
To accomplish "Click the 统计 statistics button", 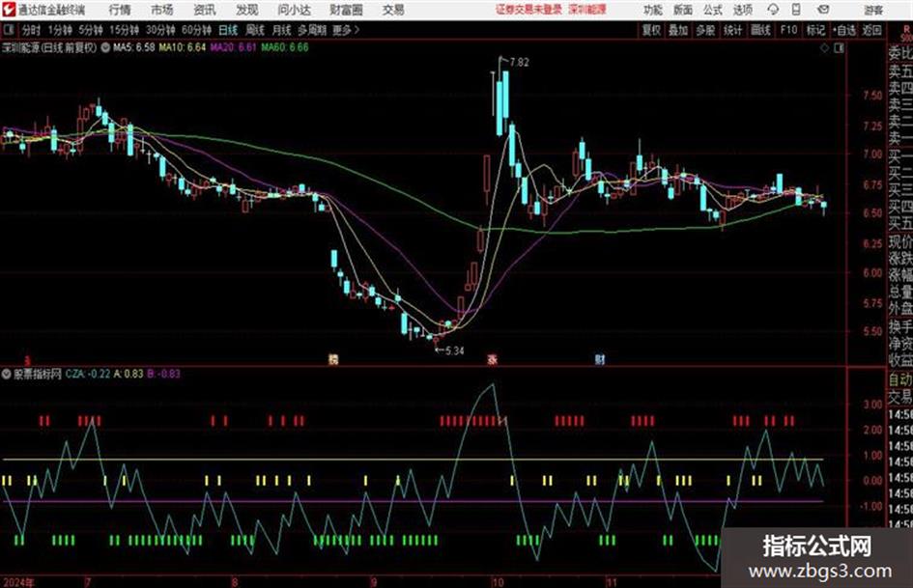I will pyautogui.click(x=732, y=30).
